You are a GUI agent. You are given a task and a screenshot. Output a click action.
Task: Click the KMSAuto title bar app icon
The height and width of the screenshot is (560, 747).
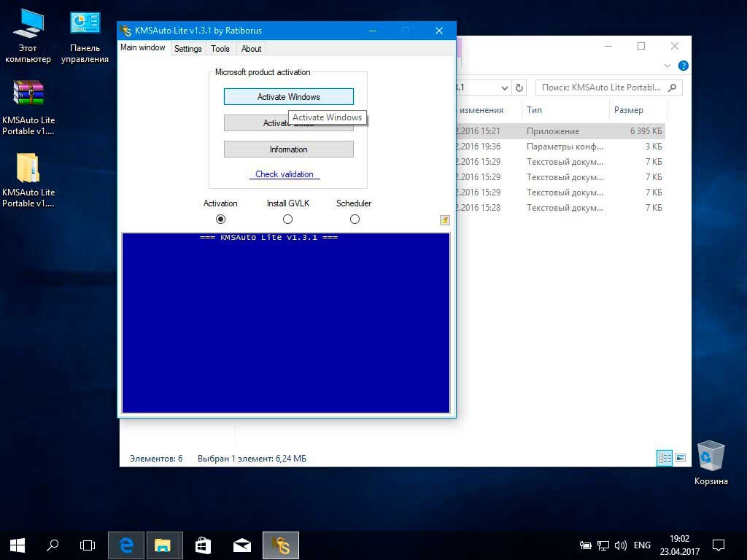click(x=126, y=31)
